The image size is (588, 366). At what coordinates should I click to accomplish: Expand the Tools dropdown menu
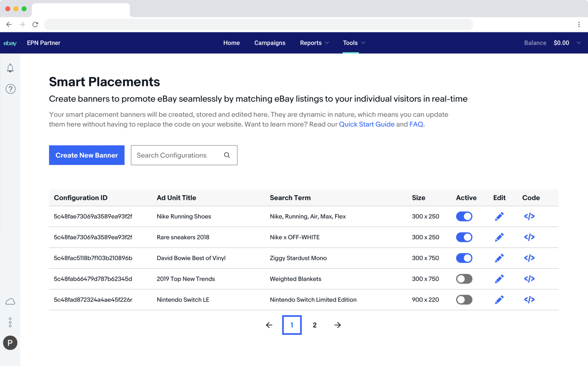[x=354, y=43]
